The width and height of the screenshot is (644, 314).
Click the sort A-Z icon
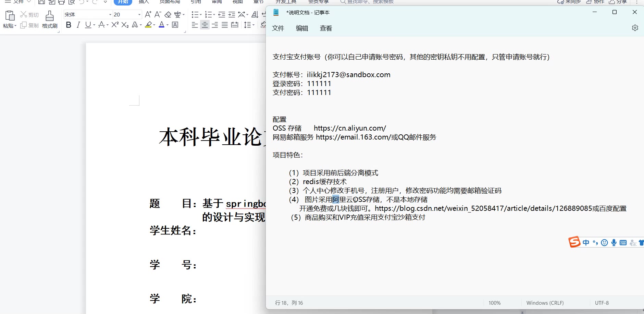[255, 14]
